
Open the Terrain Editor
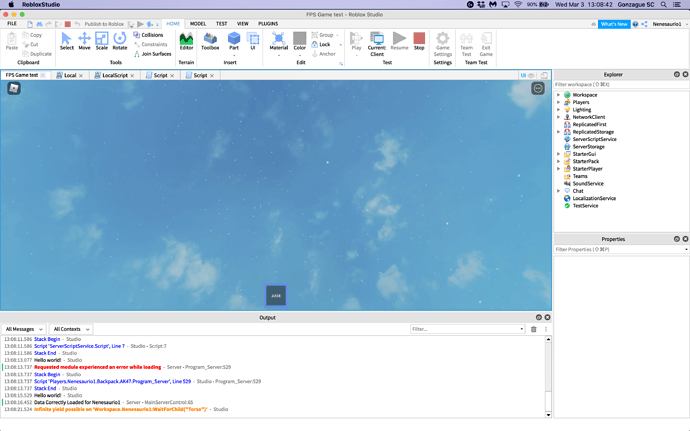click(186, 41)
